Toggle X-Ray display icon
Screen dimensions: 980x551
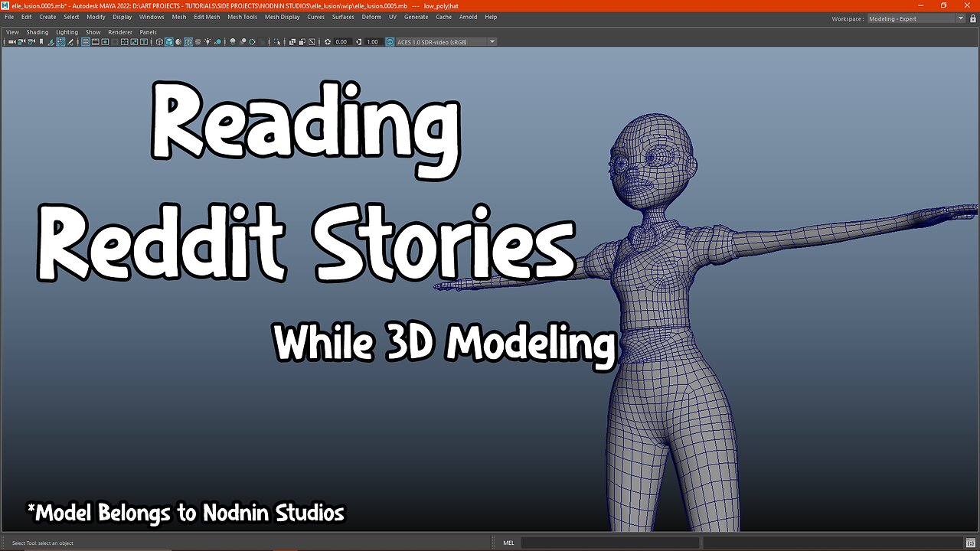[292, 41]
